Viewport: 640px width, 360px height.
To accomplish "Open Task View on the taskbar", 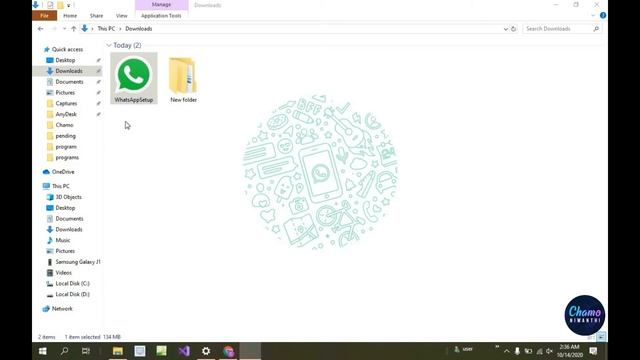I will tap(86, 351).
